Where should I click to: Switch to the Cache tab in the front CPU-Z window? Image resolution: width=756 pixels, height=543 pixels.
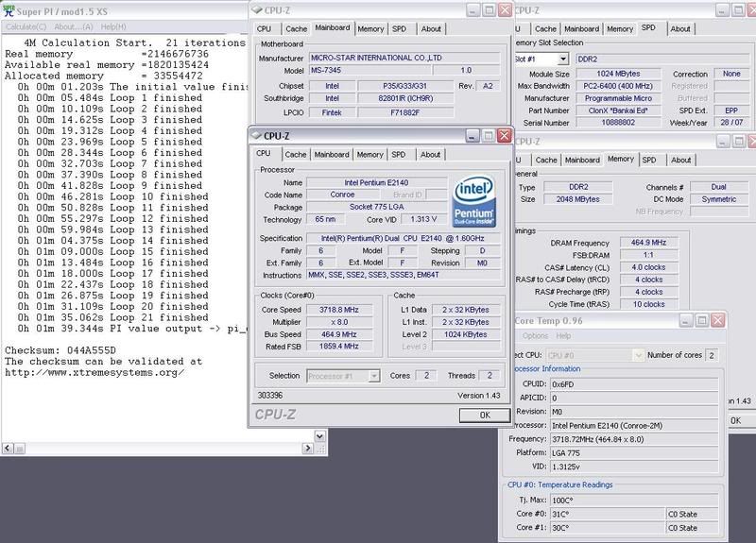[x=296, y=154]
